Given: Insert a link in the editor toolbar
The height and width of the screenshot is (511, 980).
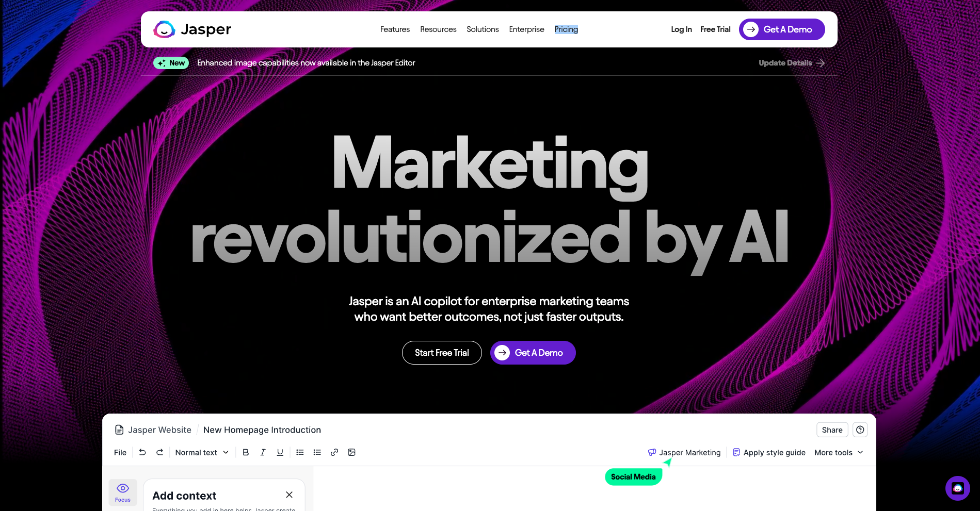Looking at the screenshot, I should (x=334, y=452).
